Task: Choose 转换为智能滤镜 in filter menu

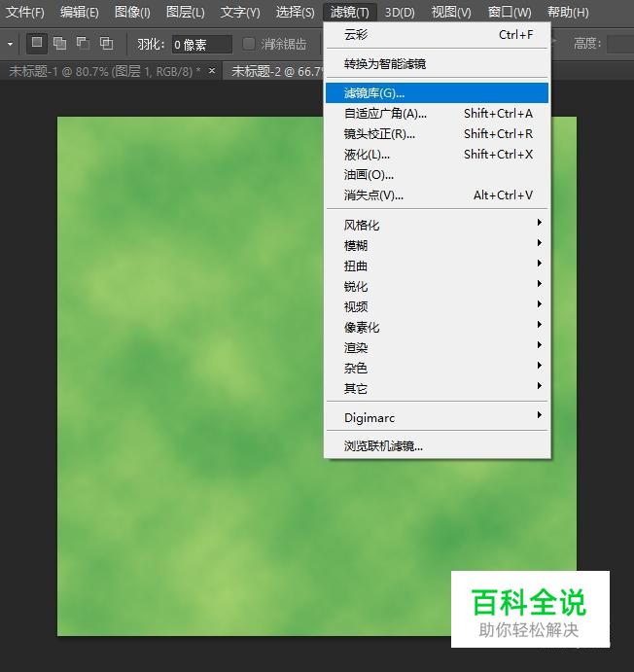Action: (x=437, y=64)
